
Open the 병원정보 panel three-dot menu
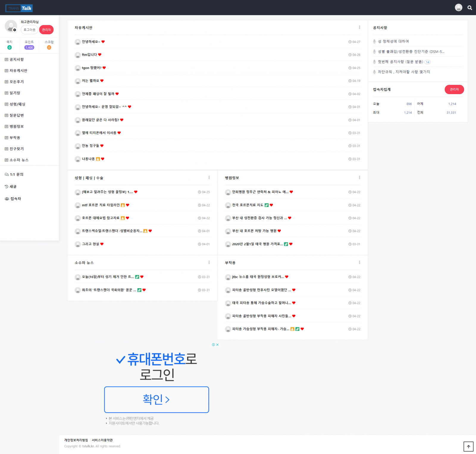click(359, 178)
